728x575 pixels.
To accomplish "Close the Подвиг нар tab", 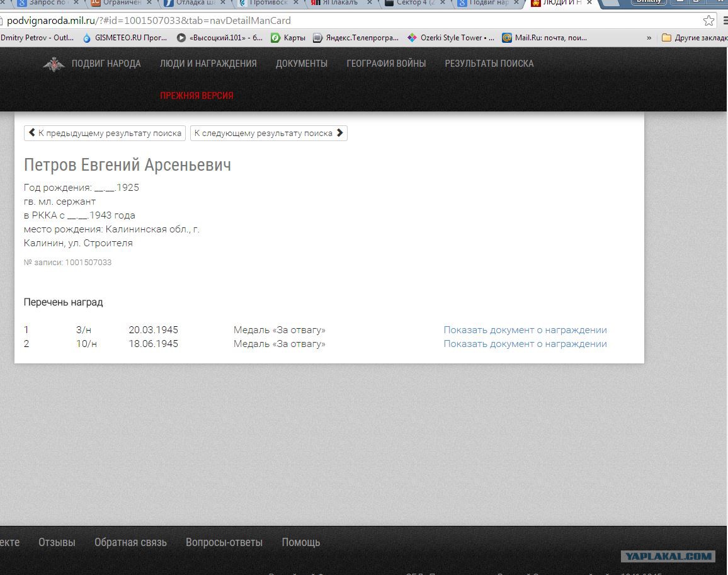I will (516, 3).
